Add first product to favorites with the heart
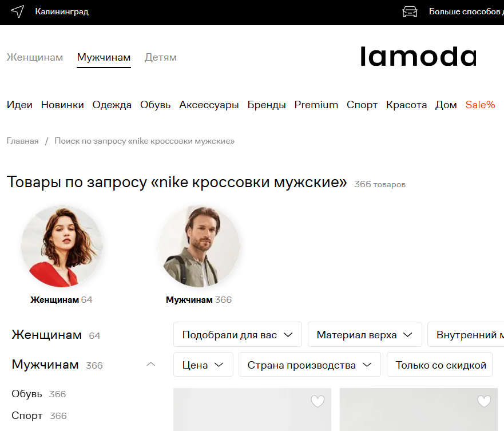 coord(318,401)
